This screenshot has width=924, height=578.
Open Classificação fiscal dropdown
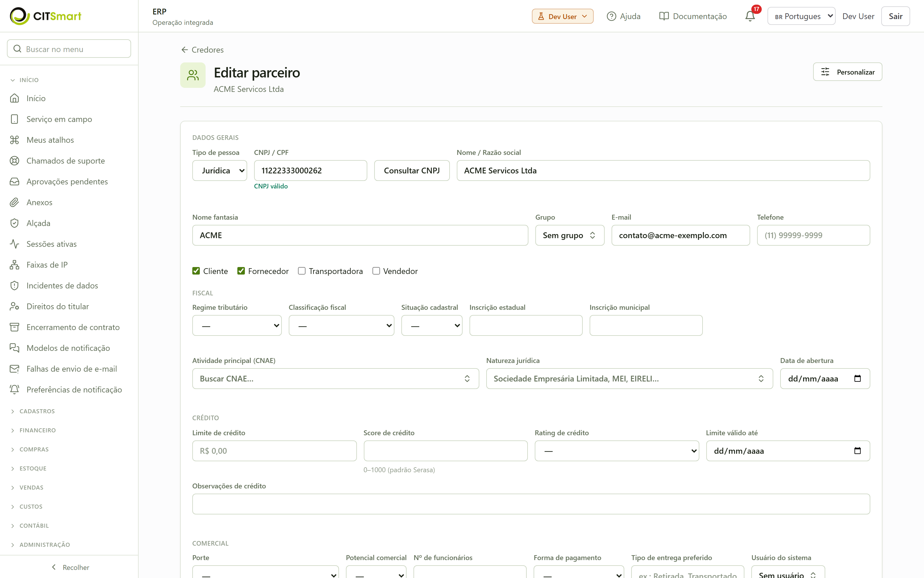coord(341,325)
